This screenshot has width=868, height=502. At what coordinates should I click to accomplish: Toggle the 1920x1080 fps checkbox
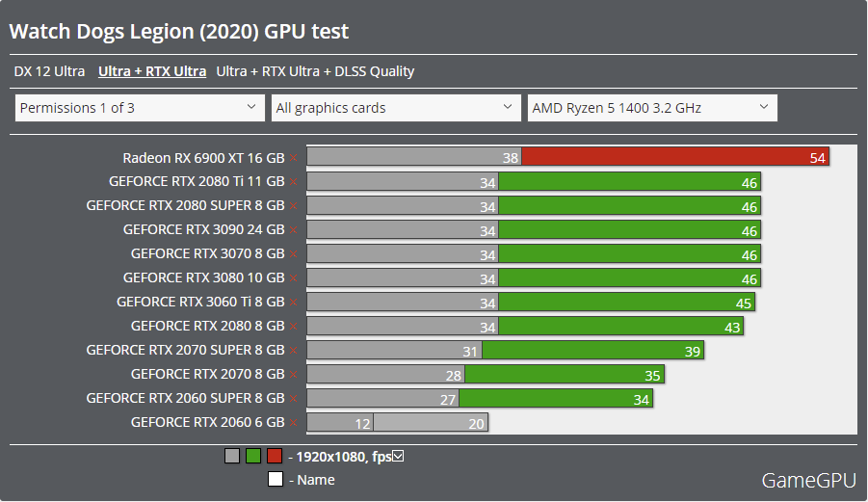pyautogui.click(x=398, y=457)
